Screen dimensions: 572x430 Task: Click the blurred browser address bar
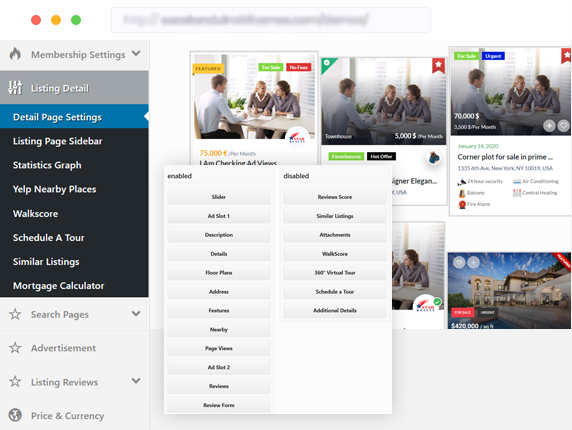click(271, 20)
